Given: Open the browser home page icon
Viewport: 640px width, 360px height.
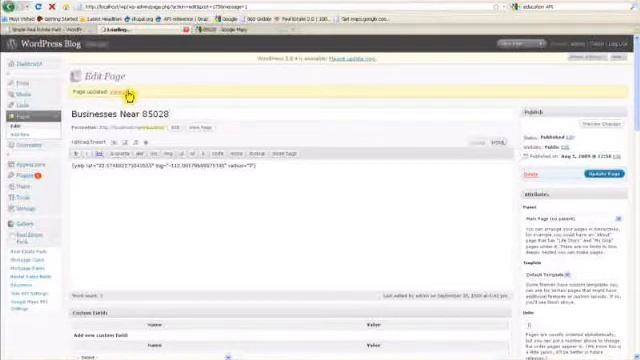Looking at the screenshot, I should click(x=66, y=7).
